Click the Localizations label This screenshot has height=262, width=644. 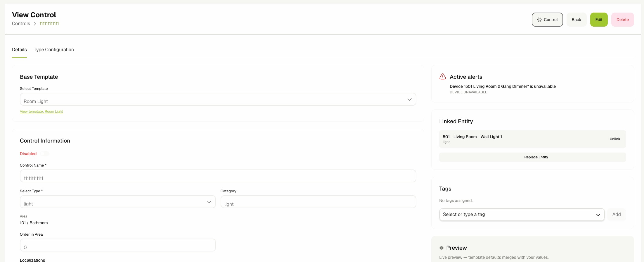(x=32, y=260)
